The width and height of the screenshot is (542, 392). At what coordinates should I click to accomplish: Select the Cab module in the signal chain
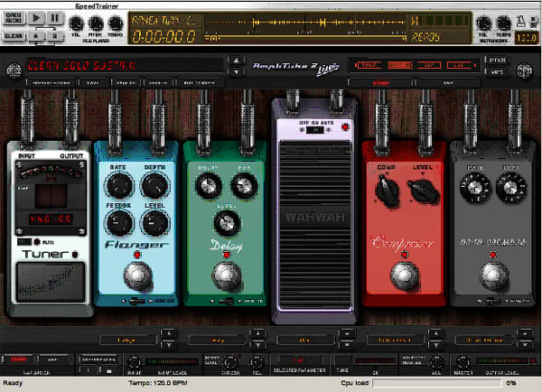459,65
